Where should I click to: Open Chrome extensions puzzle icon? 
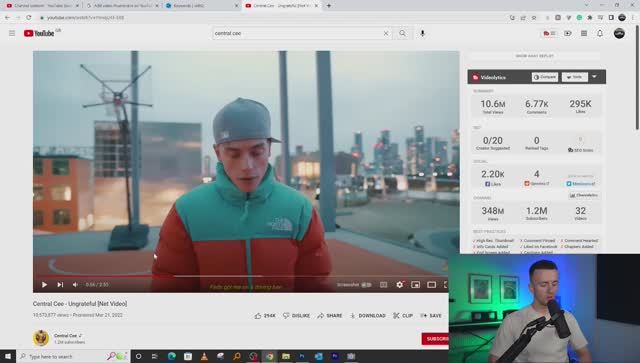point(590,18)
